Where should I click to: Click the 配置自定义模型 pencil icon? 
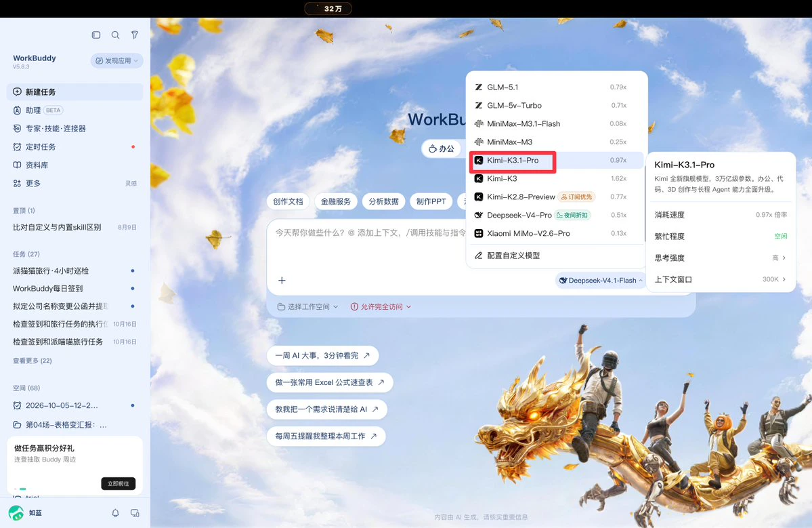click(479, 256)
